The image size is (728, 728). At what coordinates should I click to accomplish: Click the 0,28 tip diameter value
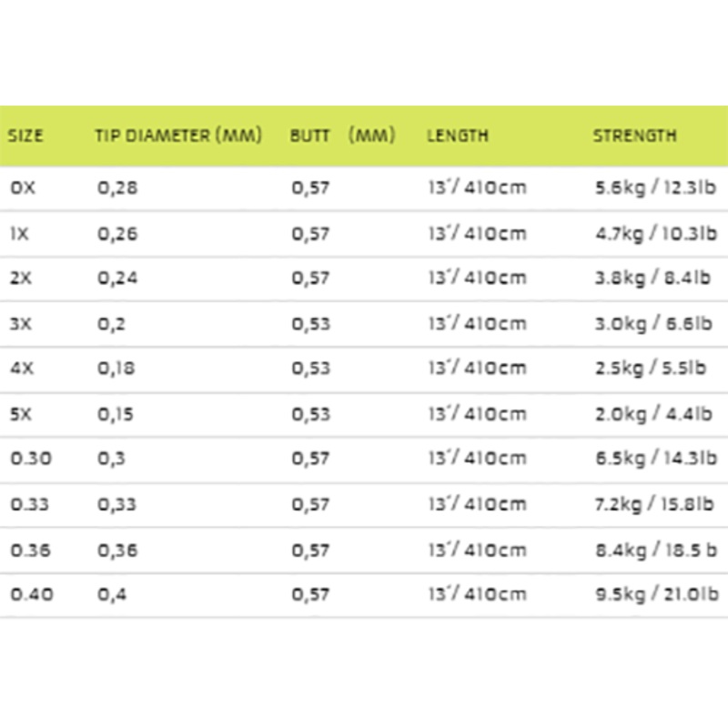tap(117, 188)
